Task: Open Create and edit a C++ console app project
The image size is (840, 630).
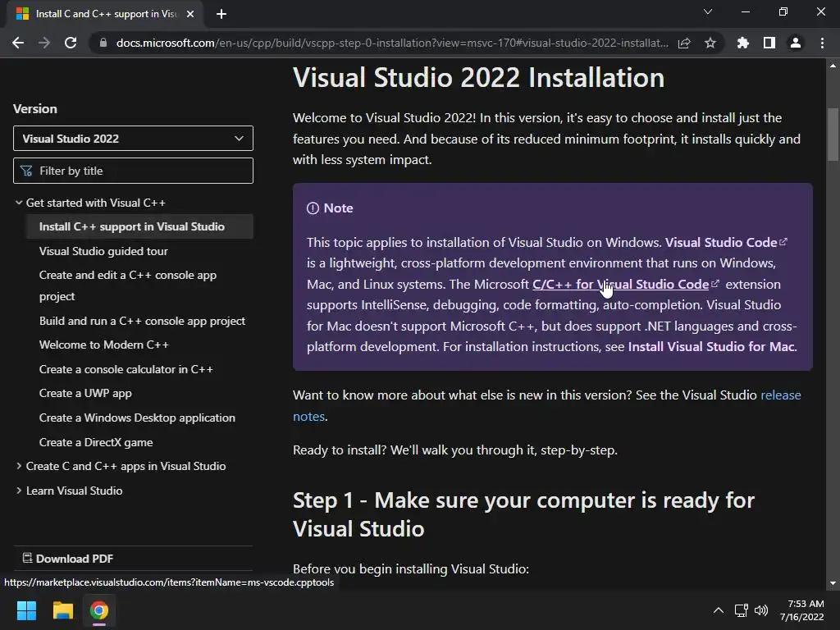Action: click(127, 285)
